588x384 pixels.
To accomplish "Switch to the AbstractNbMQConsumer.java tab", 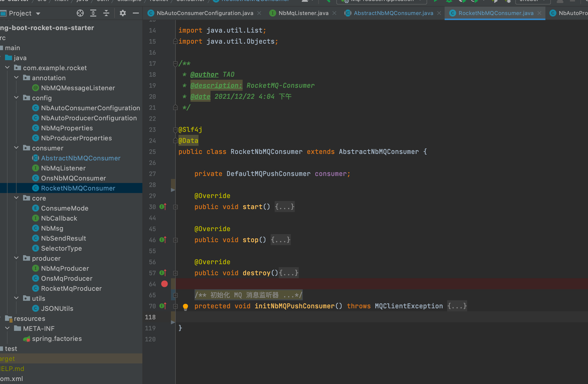I will 394,13.
